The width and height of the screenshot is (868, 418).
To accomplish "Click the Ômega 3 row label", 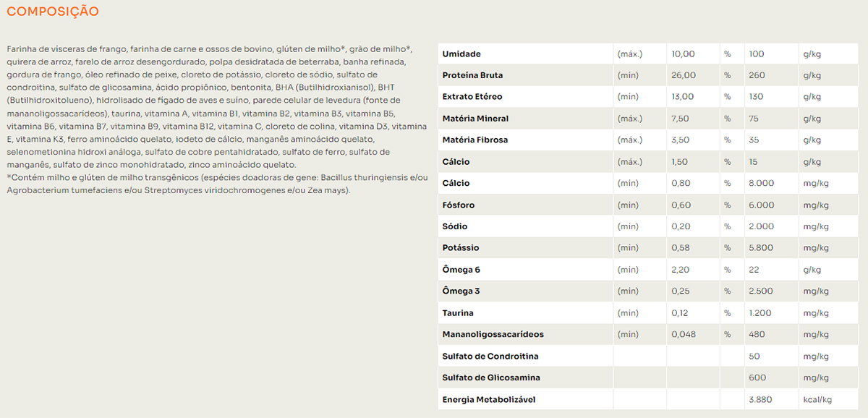I will tap(461, 291).
